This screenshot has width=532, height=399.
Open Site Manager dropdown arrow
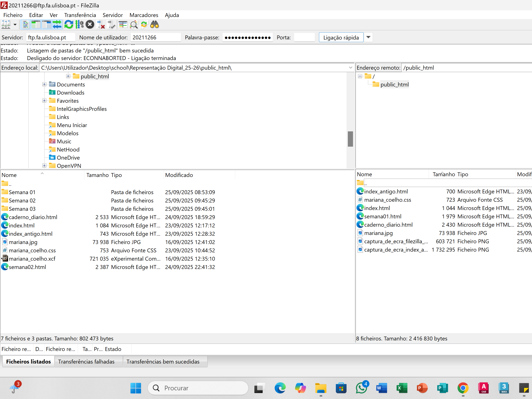pyautogui.click(x=15, y=25)
